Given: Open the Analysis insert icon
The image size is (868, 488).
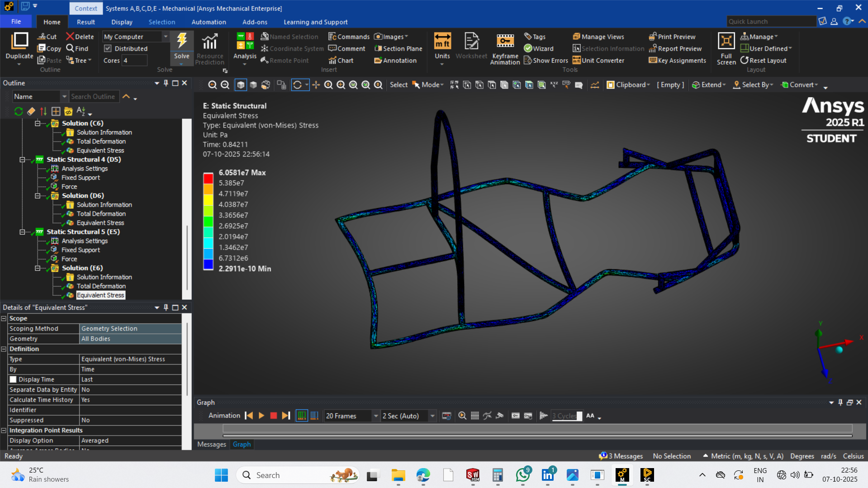Looking at the screenshot, I should point(245,42).
